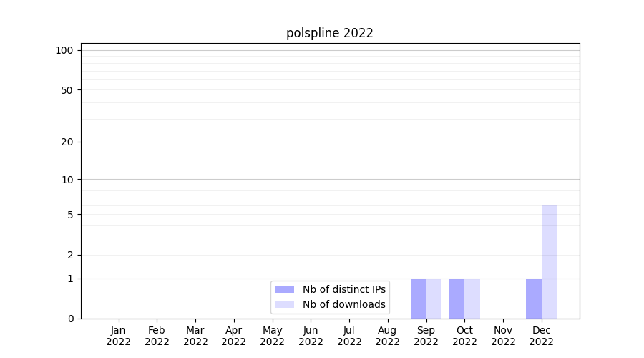Click the Jan 2022 x-axis label
This screenshot has height=358, width=644.
pos(119,336)
